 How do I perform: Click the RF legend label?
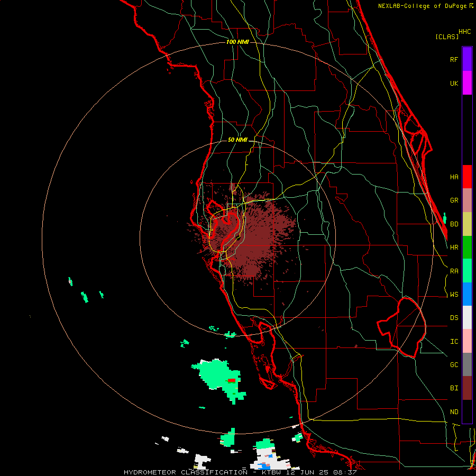(454, 59)
